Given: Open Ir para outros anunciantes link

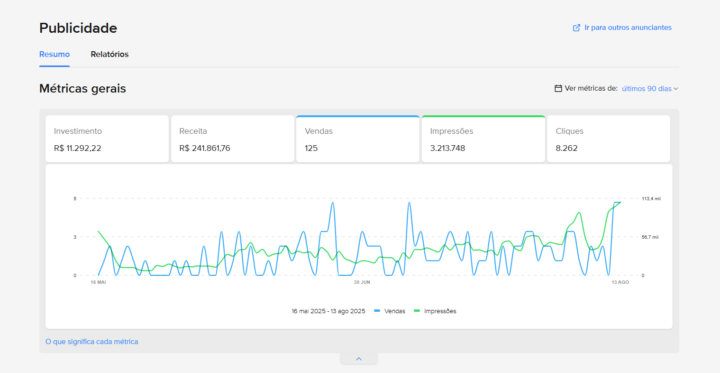Looking at the screenshot, I should point(628,28).
